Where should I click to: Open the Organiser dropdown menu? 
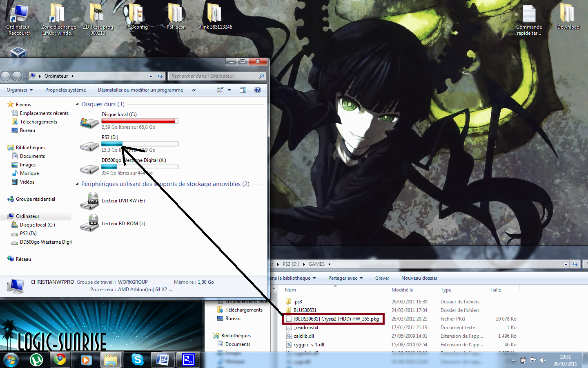point(20,90)
